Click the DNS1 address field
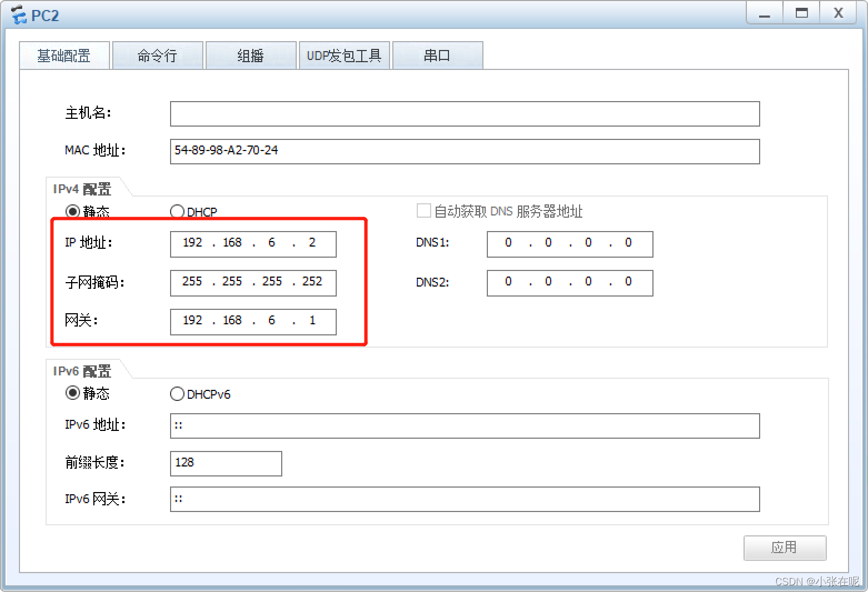Image resolution: width=868 pixels, height=592 pixels. tap(570, 244)
